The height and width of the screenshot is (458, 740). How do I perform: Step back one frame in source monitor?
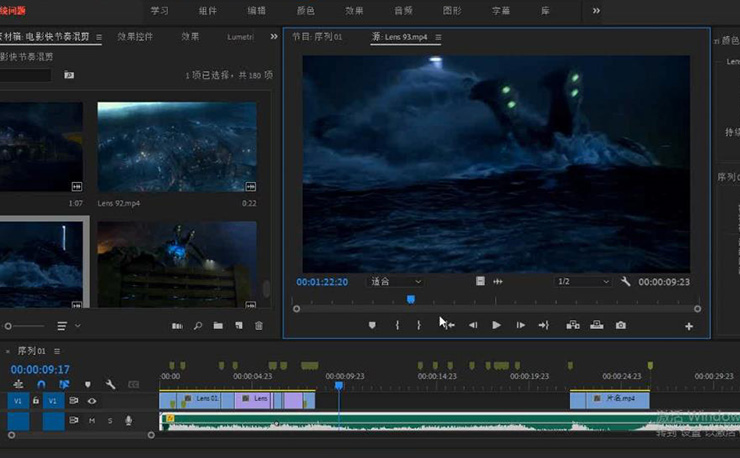click(473, 325)
